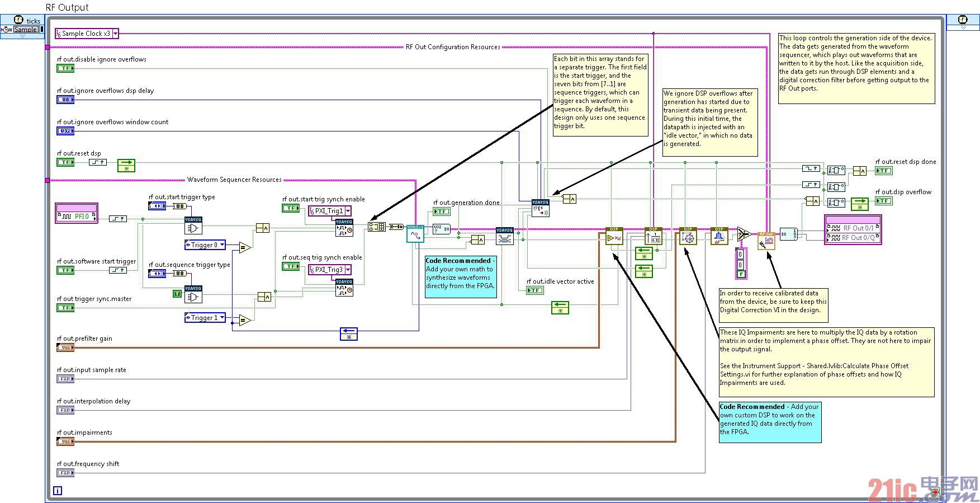Click the Waveform Sequencer Resources label
Image resolution: width=980 pixels, height=503 pixels.
click(234, 180)
